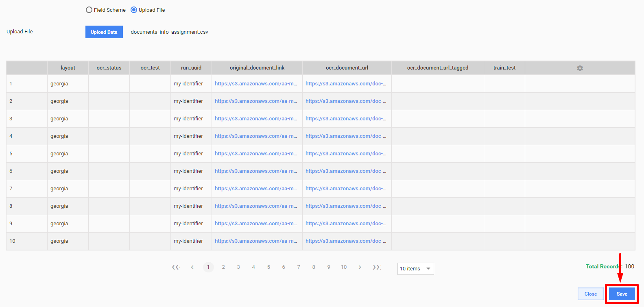Go to page 2 of results
The image size is (644, 307).
(x=223, y=267)
